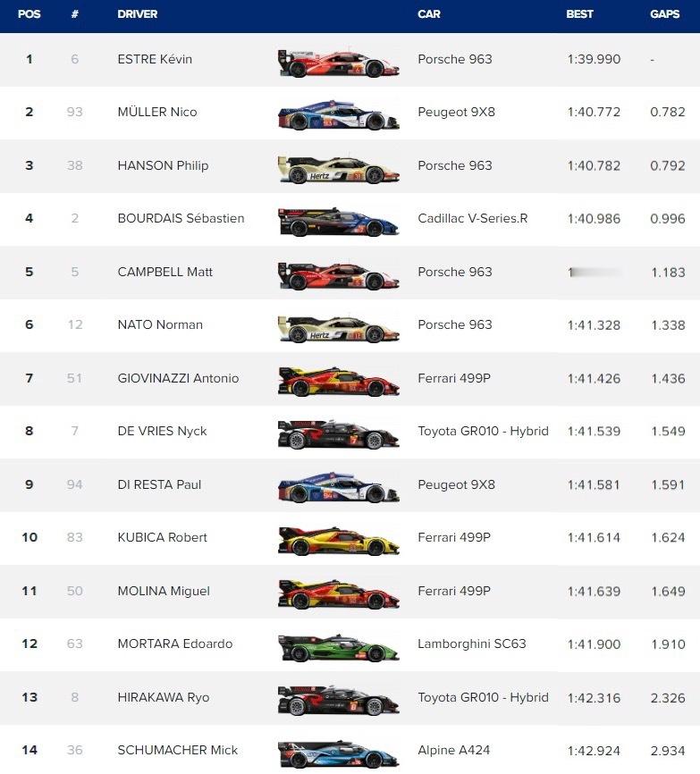Select the #93 Peugeot 9X8 car image
This screenshot has width=700, height=774.
(339, 115)
